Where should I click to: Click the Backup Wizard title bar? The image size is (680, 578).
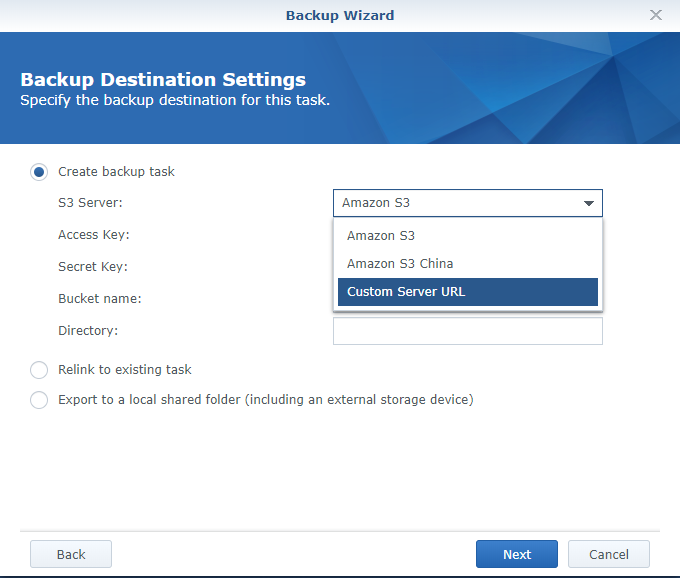point(340,15)
